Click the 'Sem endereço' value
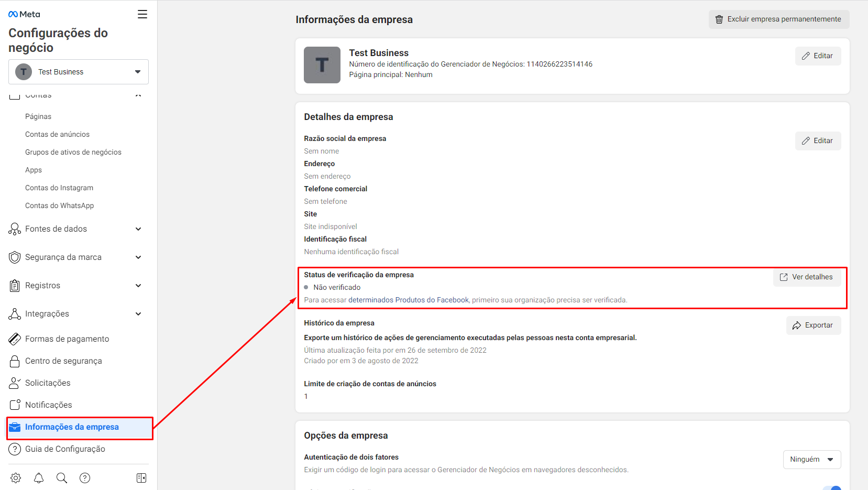868x490 pixels. click(x=327, y=177)
